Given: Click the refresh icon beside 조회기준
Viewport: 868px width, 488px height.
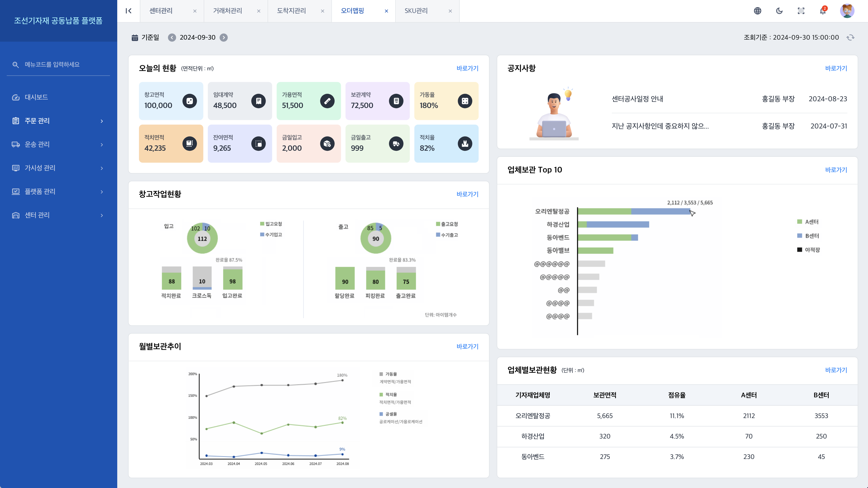Looking at the screenshot, I should click(850, 38).
